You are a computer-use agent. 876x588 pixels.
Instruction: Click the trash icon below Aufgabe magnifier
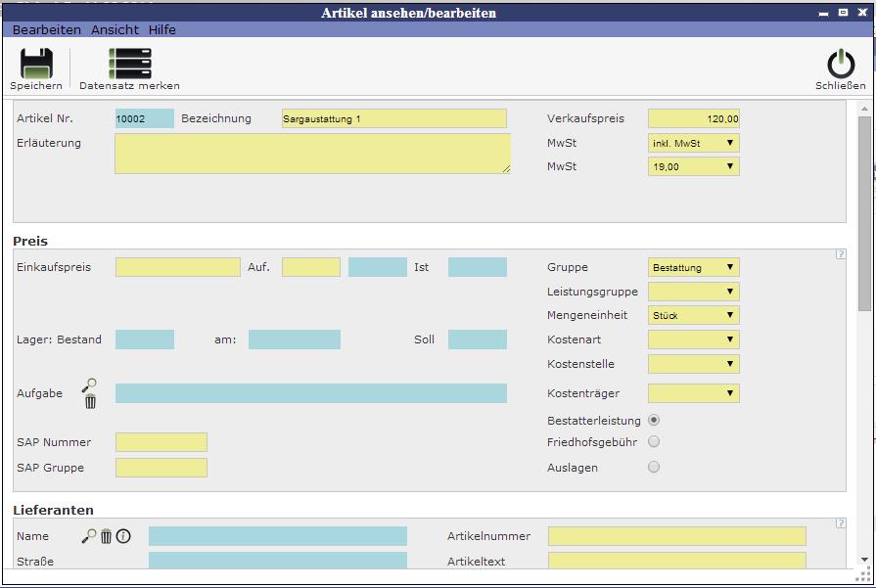pyautogui.click(x=90, y=401)
